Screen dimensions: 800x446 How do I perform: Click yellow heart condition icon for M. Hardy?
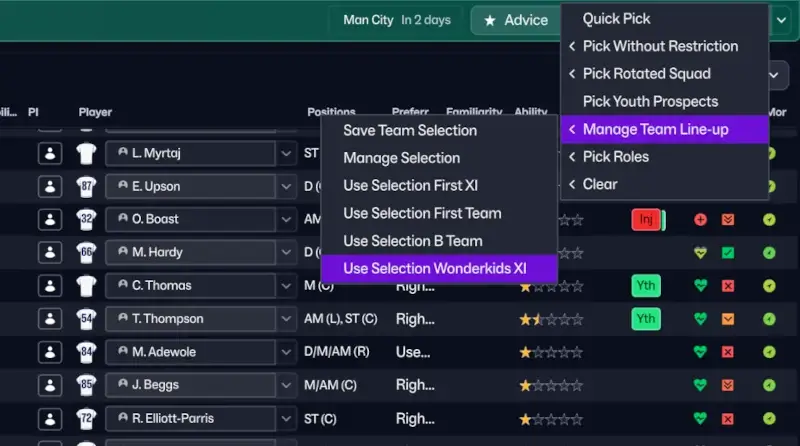(x=701, y=253)
